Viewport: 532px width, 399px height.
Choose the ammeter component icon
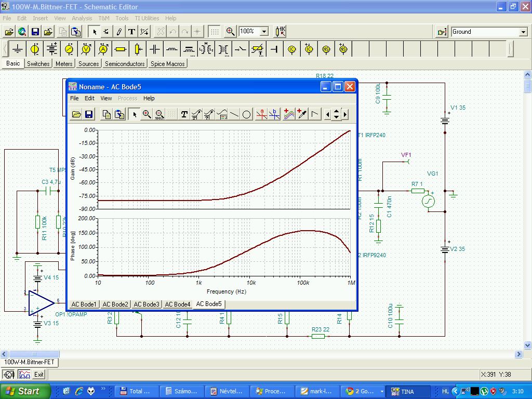pos(103,49)
